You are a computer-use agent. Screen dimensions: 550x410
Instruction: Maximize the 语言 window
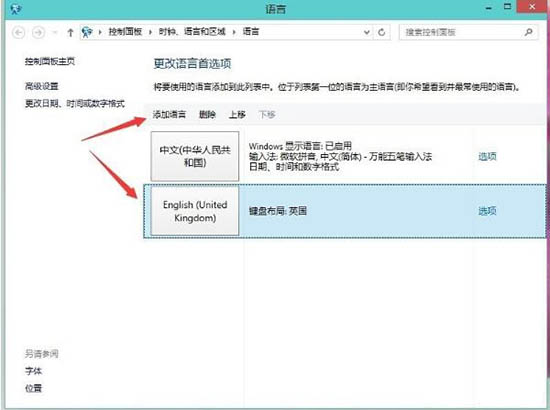[x=507, y=6]
